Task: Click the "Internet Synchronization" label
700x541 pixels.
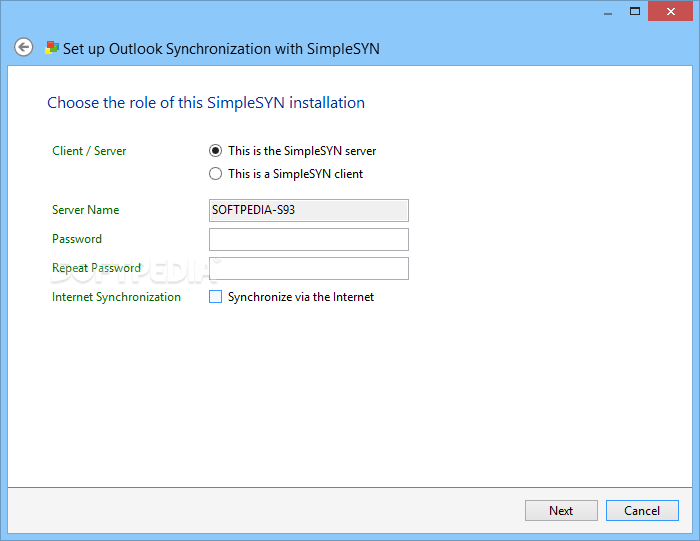Action: pyautogui.click(x=116, y=297)
